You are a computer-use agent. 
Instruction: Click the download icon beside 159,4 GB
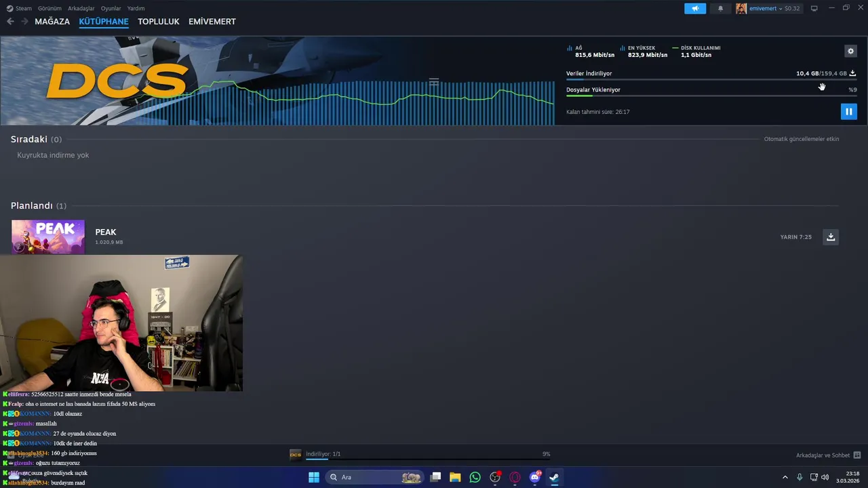point(852,73)
